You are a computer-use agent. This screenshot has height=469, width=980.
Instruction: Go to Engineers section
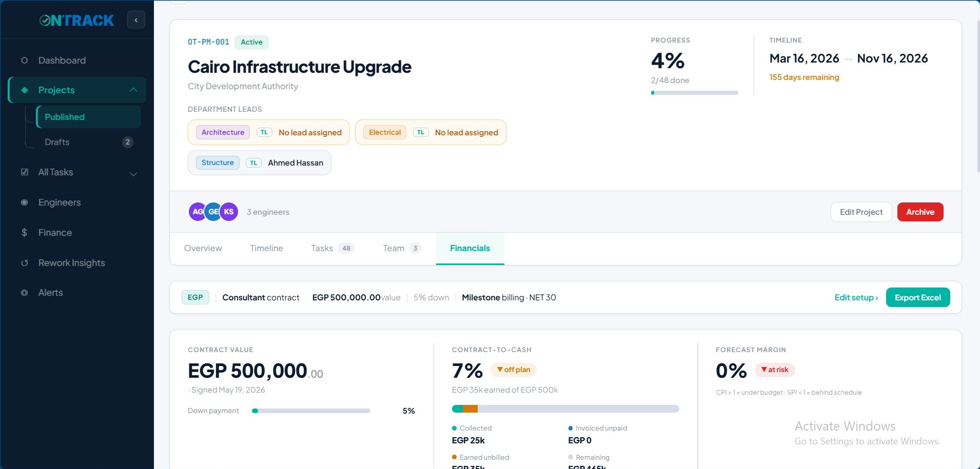point(77,202)
